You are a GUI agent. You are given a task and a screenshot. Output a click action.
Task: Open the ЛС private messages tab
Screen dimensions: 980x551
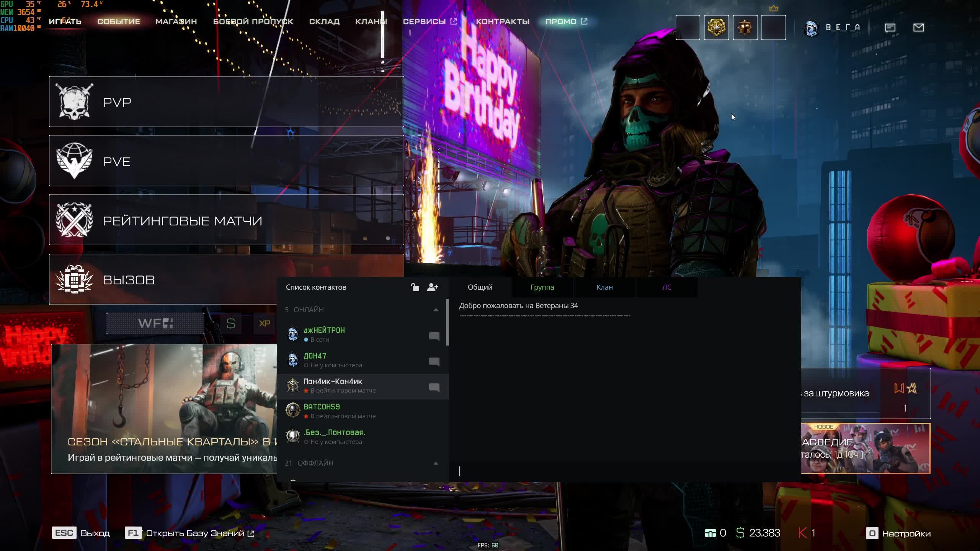point(666,287)
